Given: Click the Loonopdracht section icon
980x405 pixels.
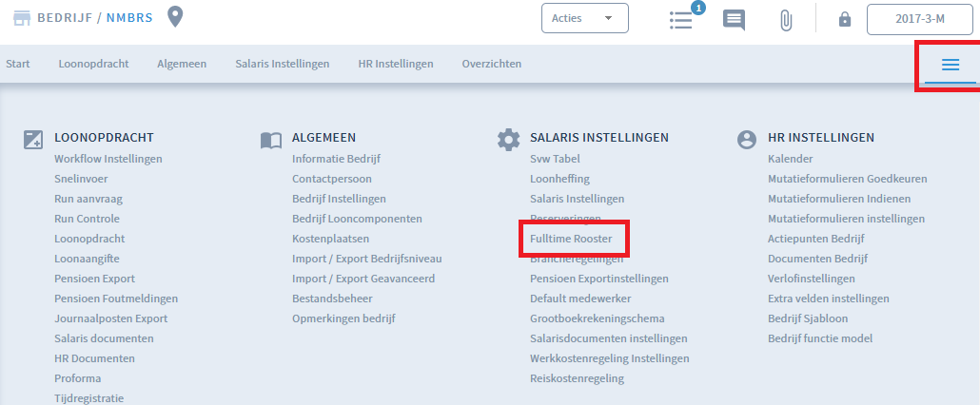Looking at the screenshot, I should pyautogui.click(x=33, y=140).
